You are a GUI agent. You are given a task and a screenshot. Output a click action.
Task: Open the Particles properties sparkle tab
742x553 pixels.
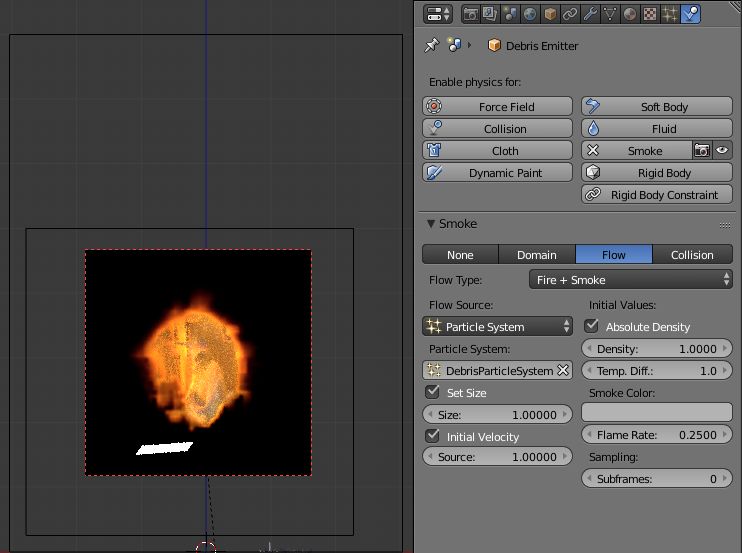point(670,14)
